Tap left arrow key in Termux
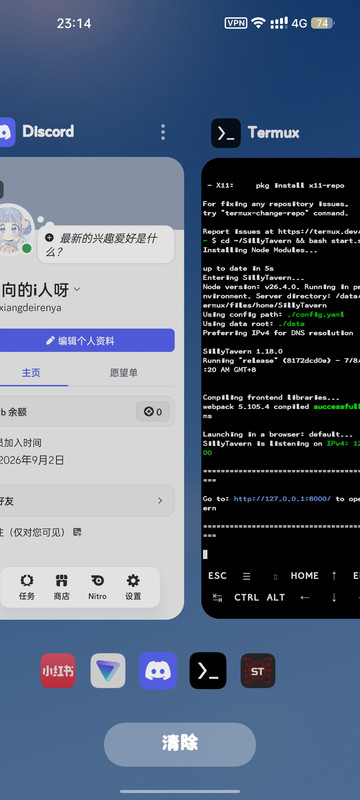Screen dimensions: 360x800 coord(305,597)
